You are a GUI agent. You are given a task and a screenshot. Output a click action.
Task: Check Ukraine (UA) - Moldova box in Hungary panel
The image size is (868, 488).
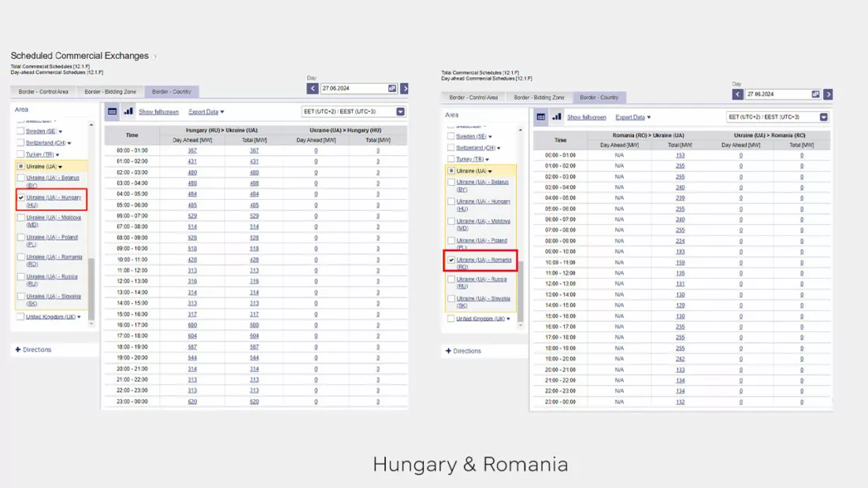coord(21,217)
